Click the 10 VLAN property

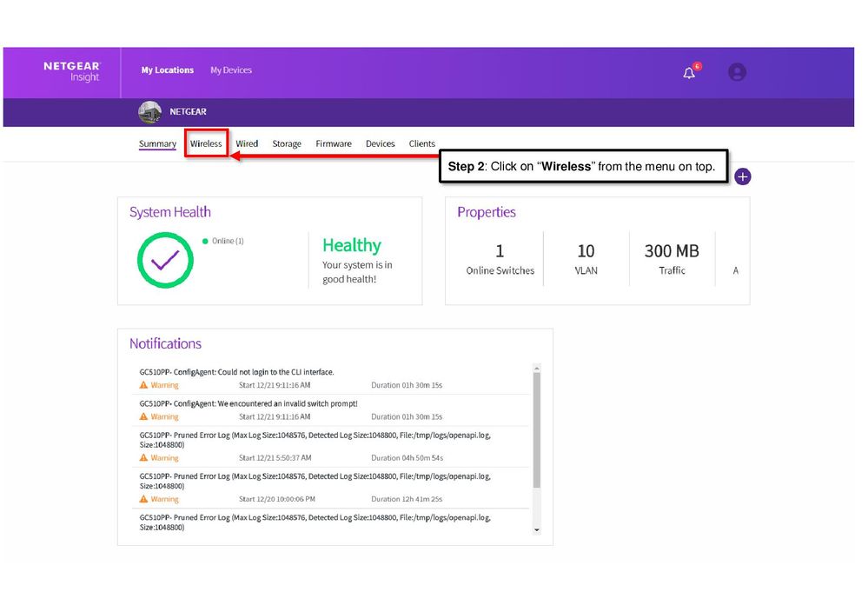(586, 259)
